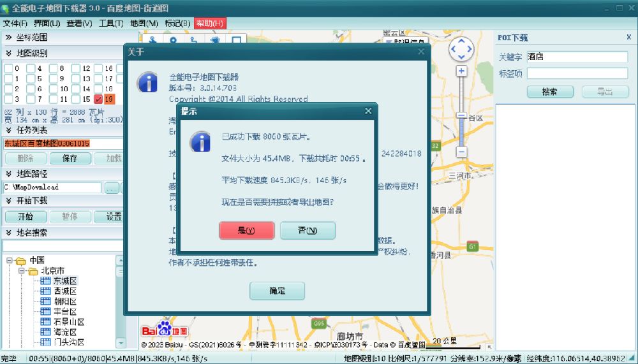Collapse the 北京市 tree node
Viewport: 638px width, 364px height.
point(22,271)
